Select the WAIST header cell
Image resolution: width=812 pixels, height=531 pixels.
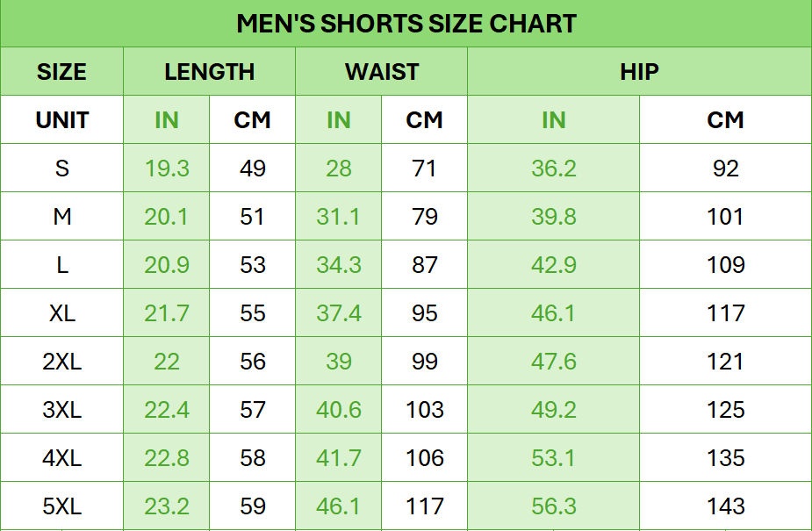click(x=381, y=72)
